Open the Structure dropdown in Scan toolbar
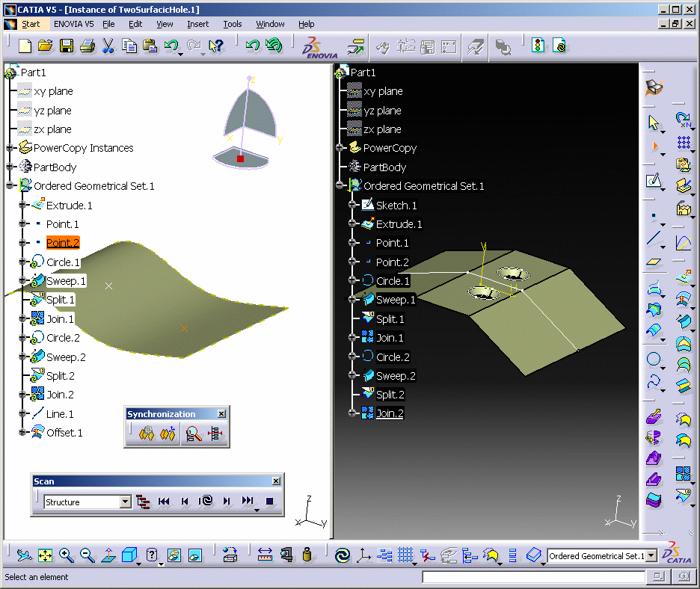Screen dimensions: 700x589 click(125, 502)
